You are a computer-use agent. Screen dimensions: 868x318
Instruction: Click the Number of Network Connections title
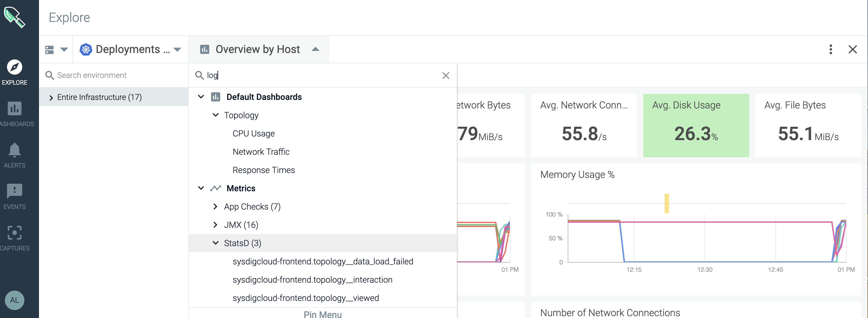pyautogui.click(x=610, y=313)
